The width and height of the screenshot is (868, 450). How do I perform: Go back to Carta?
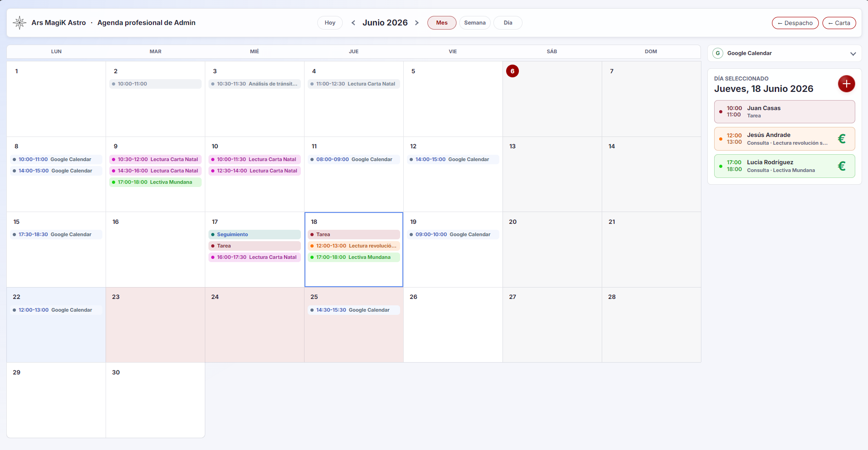pos(839,23)
